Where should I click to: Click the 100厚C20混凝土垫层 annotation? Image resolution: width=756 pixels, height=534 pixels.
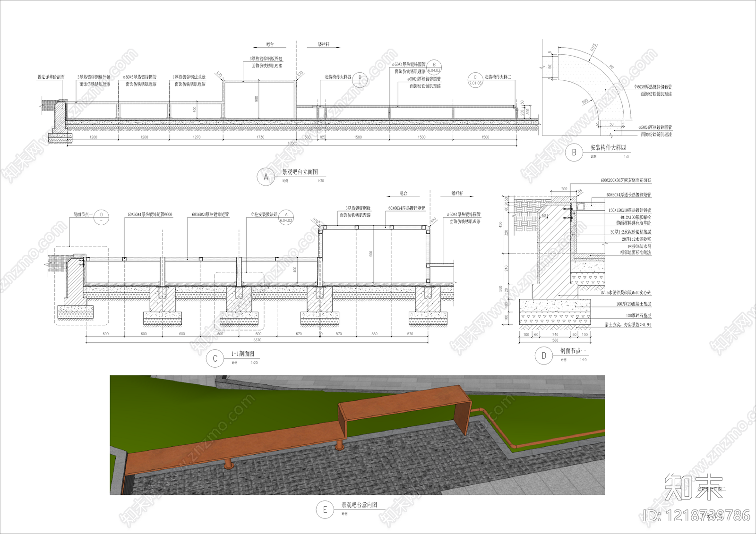(x=634, y=304)
